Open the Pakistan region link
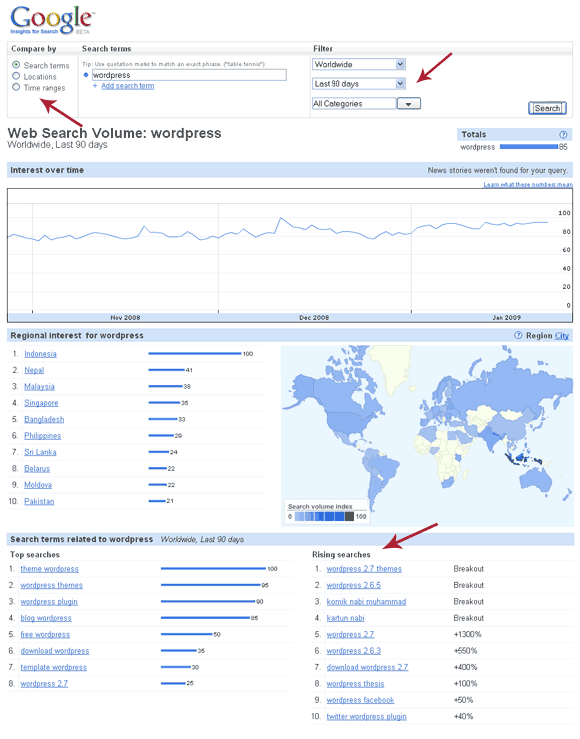The height and width of the screenshot is (739, 580). tap(39, 501)
